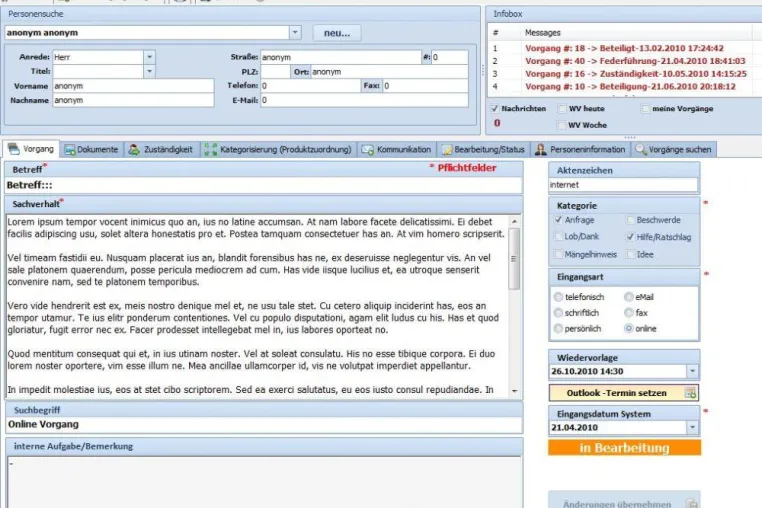Screen dimensions: 762x508
Task: Click Sachverhalt scrollbar down arrow
Action: 514,391
